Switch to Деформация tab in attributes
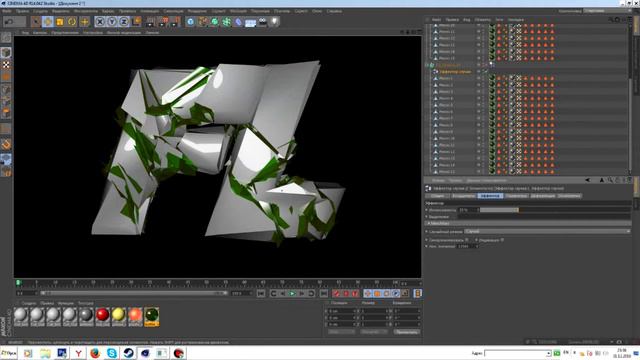The height and width of the screenshot is (360, 640). pos(543,196)
